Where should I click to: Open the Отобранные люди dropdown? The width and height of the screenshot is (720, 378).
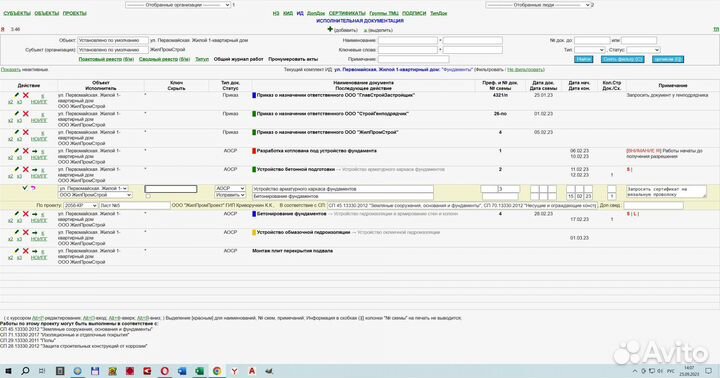(x=538, y=5)
